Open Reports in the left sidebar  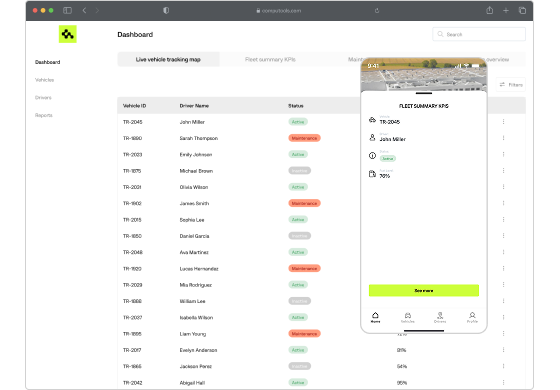point(44,115)
